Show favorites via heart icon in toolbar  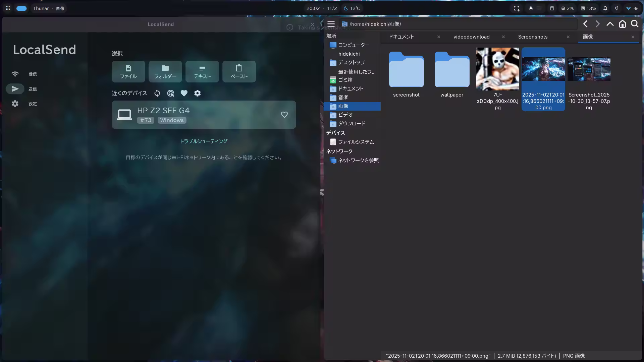pyautogui.click(x=184, y=93)
